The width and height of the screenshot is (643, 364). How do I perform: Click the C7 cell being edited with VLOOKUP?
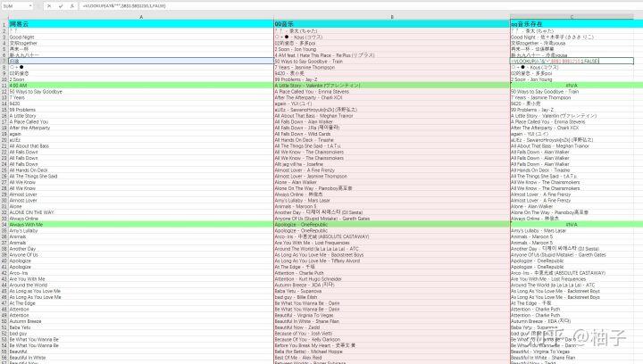(572, 61)
